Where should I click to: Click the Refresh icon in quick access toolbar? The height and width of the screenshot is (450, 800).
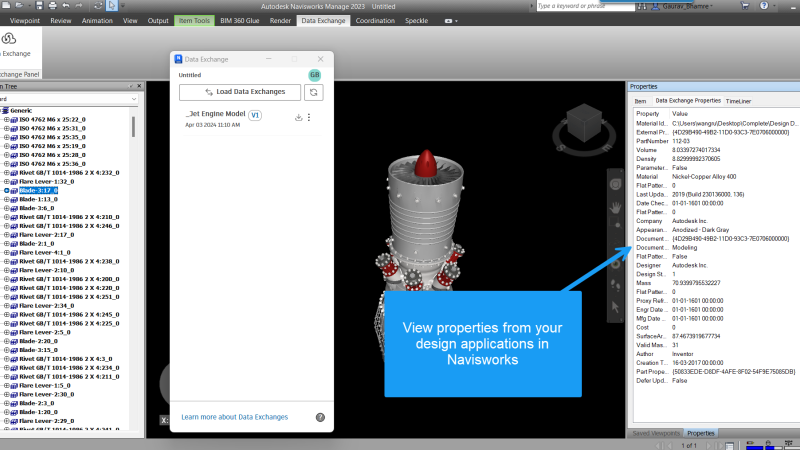pos(98,6)
